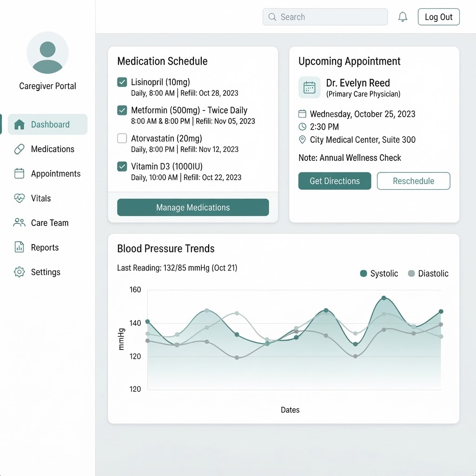
Task: Click 'Last Reading: 132/85 mmHg (Oct 21)'
Action: [177, 268]
